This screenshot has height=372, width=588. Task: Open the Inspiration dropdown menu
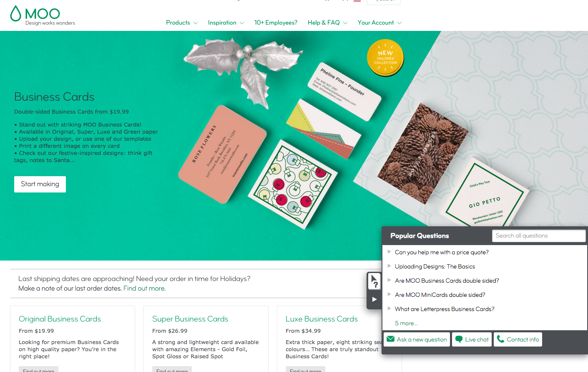tap(226, 23)
